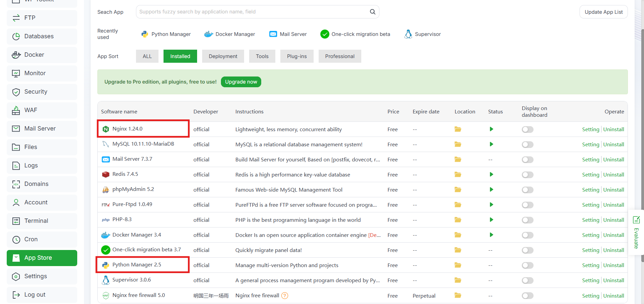The image size is (644, 304).
Task: Click the Update App List button
Action: (x=603, y=12)
